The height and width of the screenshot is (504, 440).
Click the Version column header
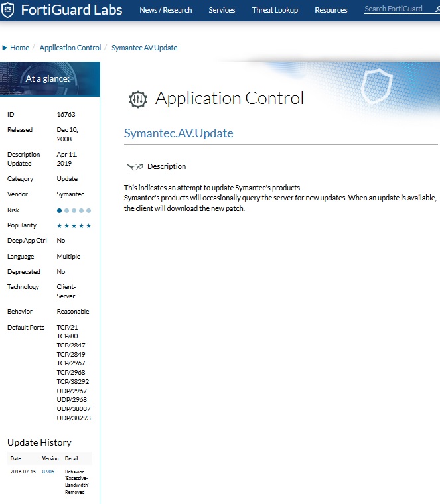[x=50, y=458]
